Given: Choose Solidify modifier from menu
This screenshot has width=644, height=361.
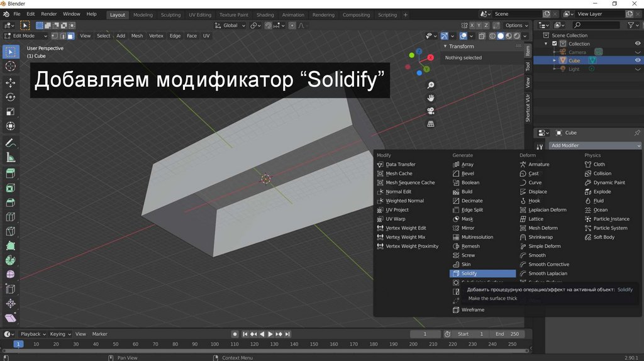Looking at the screenshot, I should tap(482, 274).
